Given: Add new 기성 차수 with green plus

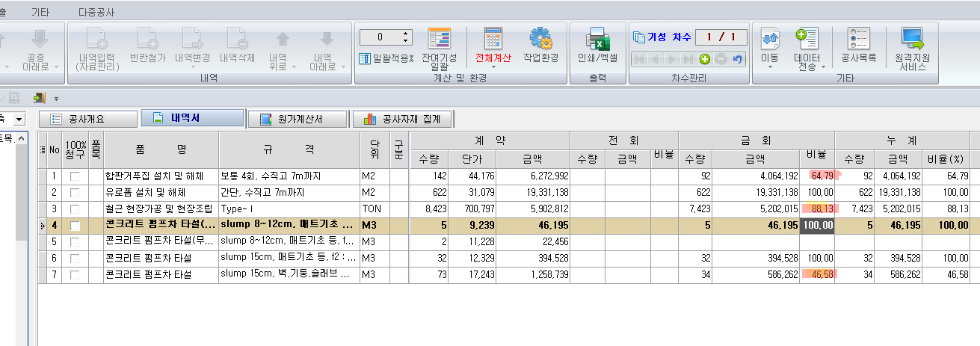Looking at the screenshot, I should point(704,59).
